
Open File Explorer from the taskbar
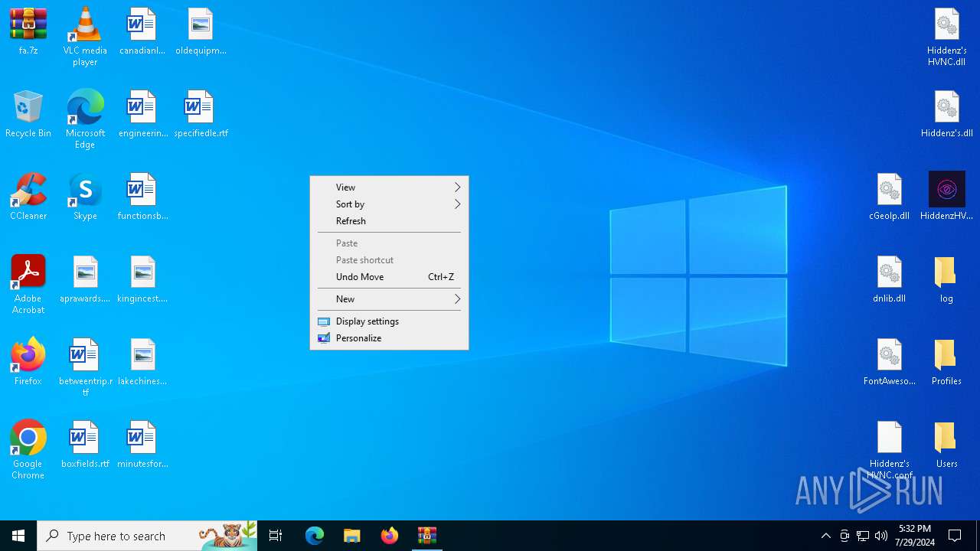(352, 536)
